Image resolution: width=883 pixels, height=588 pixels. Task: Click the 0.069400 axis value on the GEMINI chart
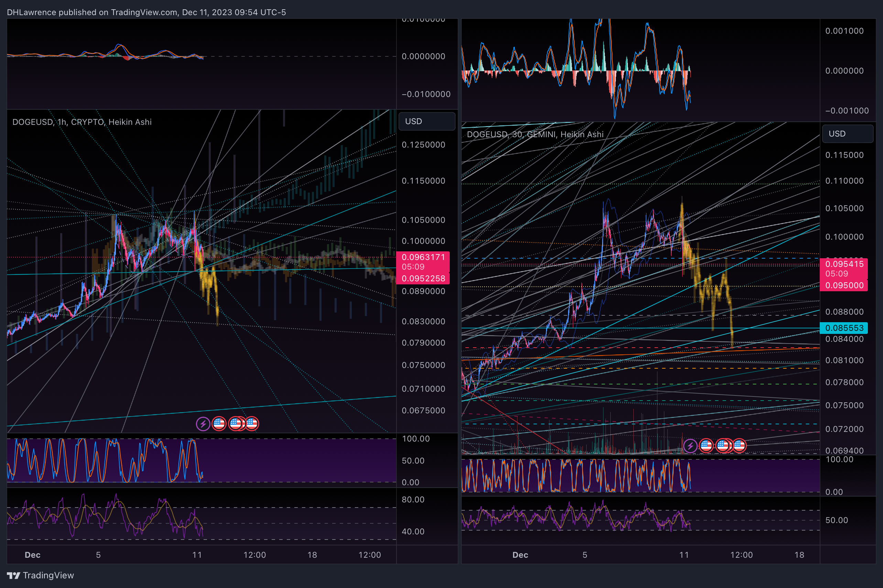844,450
